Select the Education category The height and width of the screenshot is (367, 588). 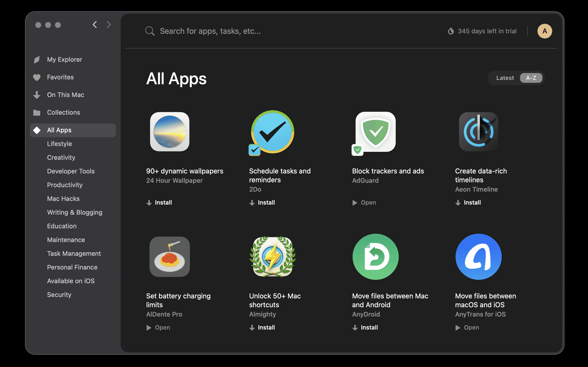(62, 226)
